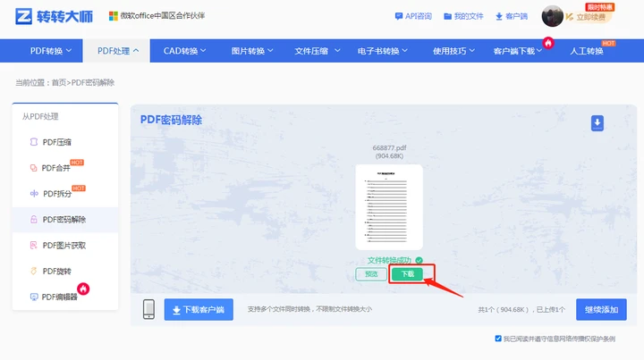Click the HOT badge on PDF合并
Viewport: 644px width, 360px height.
tap(77, 163)
